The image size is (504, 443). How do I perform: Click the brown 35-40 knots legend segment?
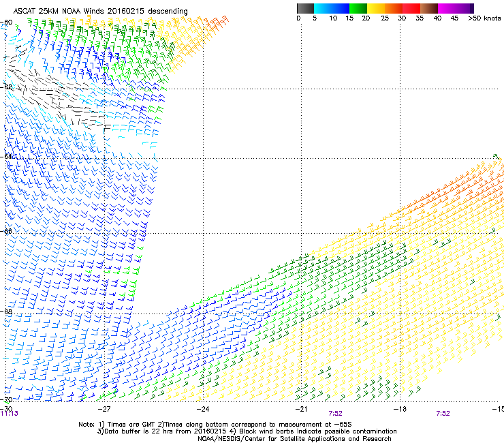click(x=429, y=8)
